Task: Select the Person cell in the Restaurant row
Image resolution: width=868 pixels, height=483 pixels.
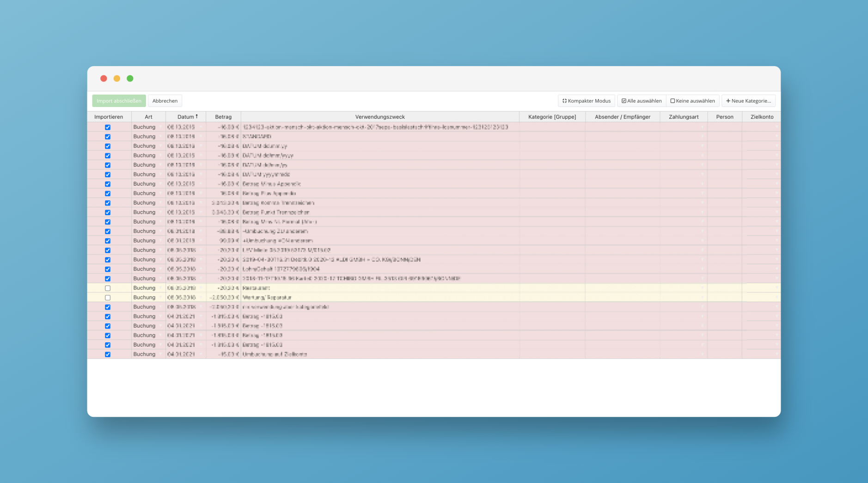Action: tap(724, 288)
